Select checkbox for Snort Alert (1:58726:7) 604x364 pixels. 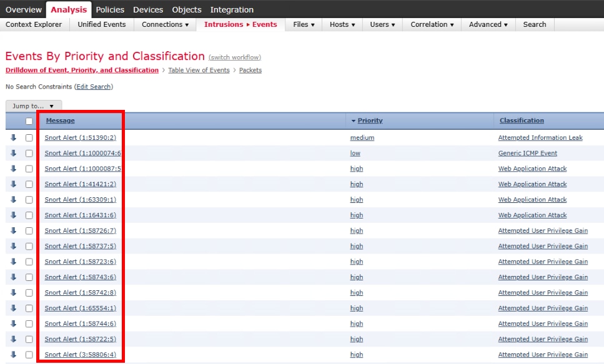click(29, 231)
